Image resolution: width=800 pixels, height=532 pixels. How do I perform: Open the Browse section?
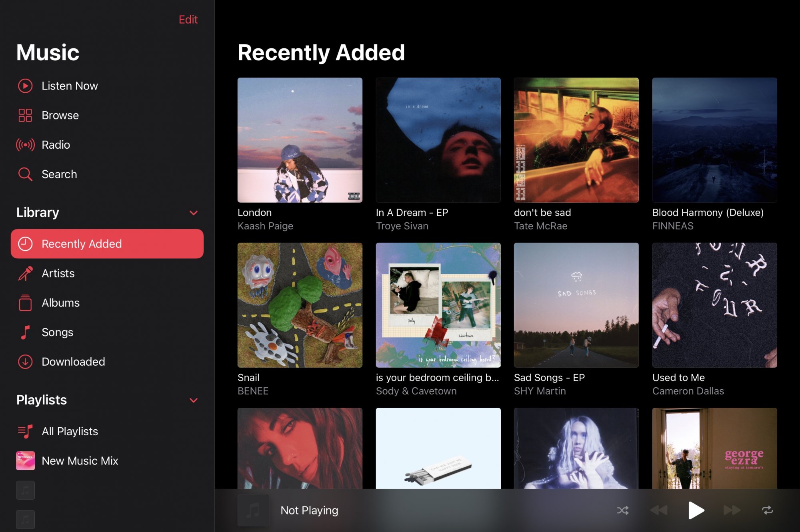[x=107, y=116]
